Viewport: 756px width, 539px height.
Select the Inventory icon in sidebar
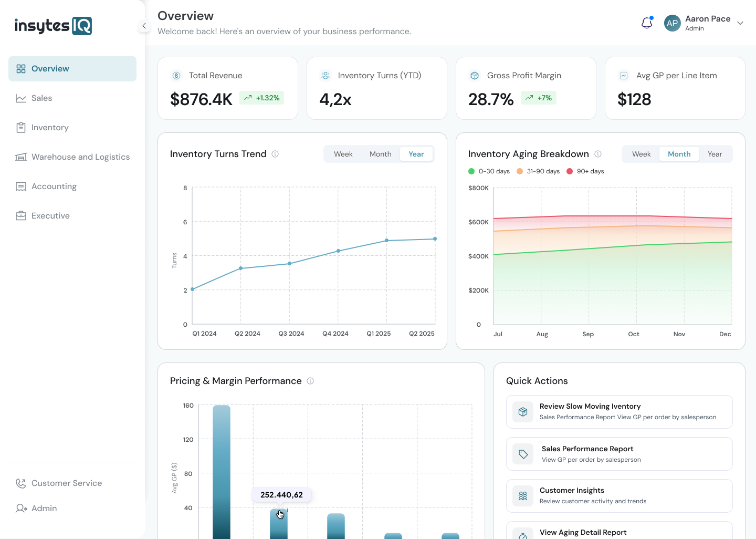(20, 127)
